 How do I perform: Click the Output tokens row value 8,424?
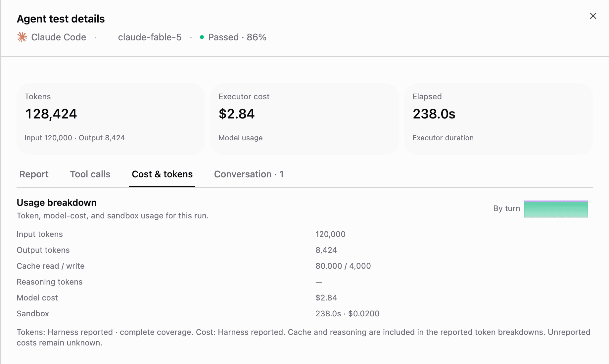point(326,250)
